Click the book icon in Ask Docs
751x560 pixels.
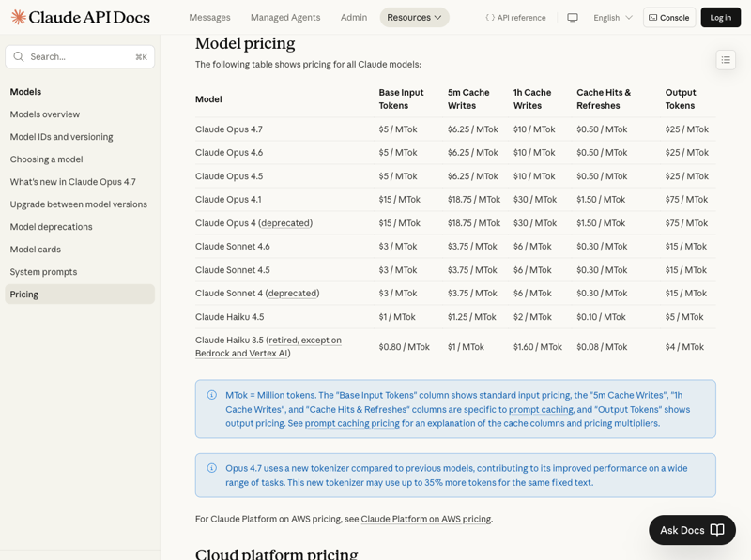pos(717,530)
